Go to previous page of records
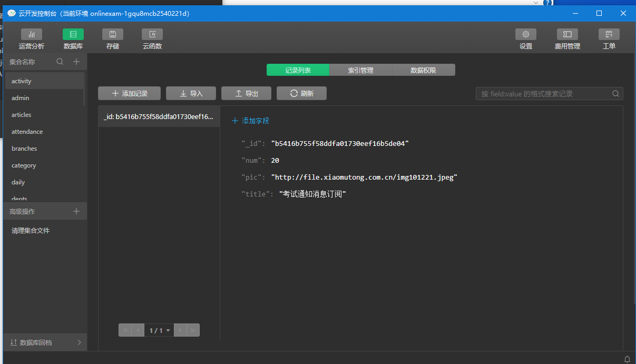 click(x=138, y=330)
